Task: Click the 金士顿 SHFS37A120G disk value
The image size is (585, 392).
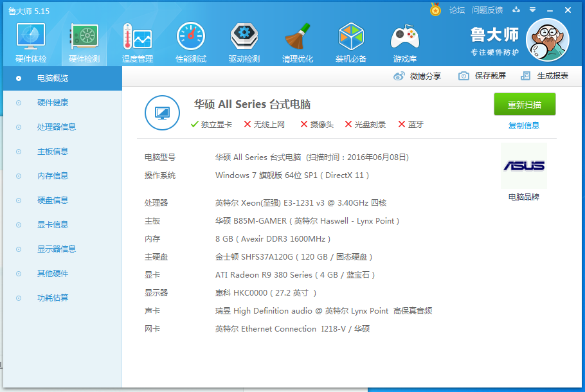Action: pos(294,257)
